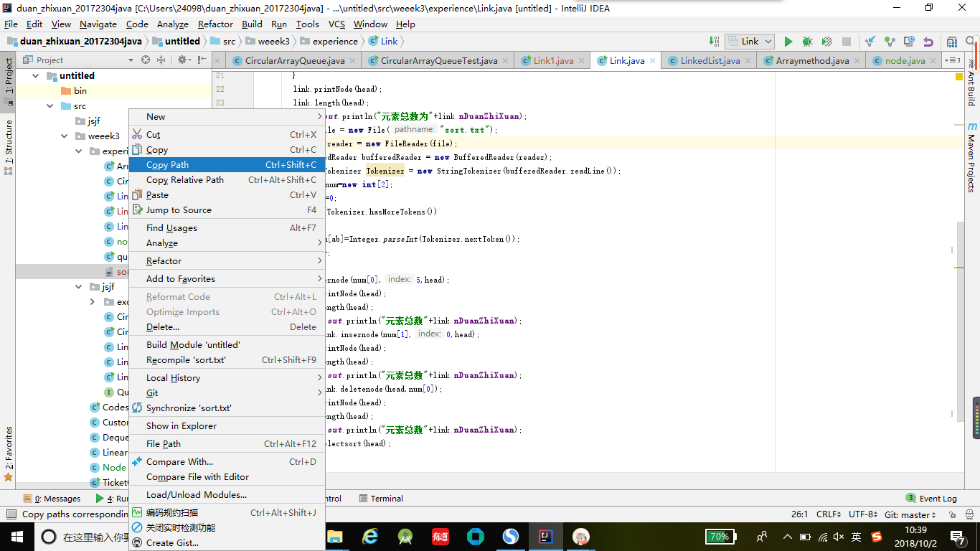Open Windows notification center icon
This screenshot has width=980, height=551.
(959, 537)
